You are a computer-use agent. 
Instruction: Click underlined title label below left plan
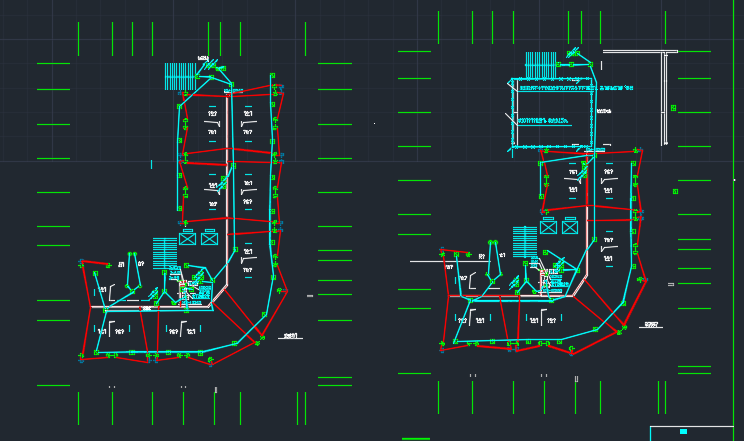coord(290,337)
